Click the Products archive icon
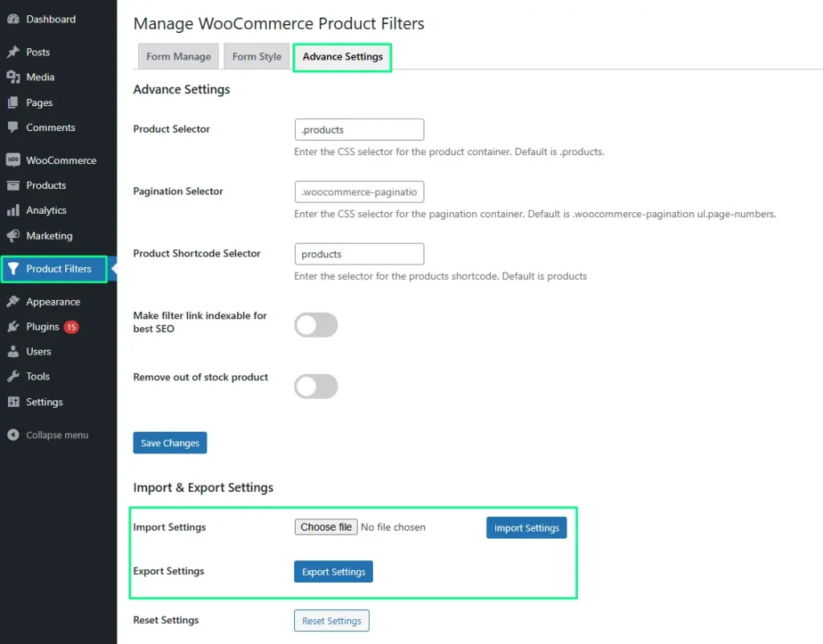The width and height of the screenshot is (823, 644). click(x=13, y=185)
